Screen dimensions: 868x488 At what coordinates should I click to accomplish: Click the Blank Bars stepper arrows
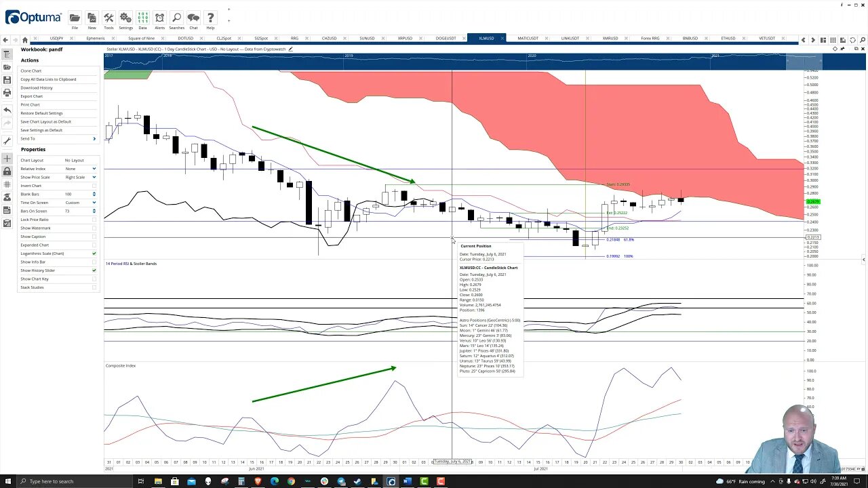pyautogui.click(x=94, y=194)
